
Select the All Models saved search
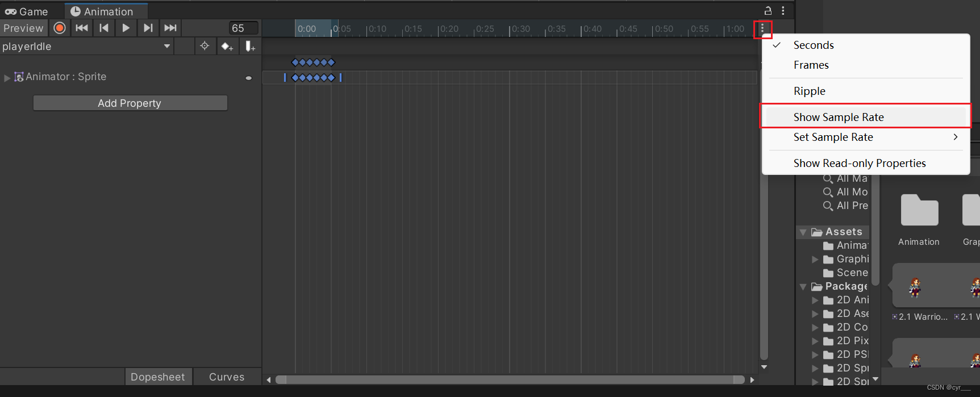coord(846,192)
